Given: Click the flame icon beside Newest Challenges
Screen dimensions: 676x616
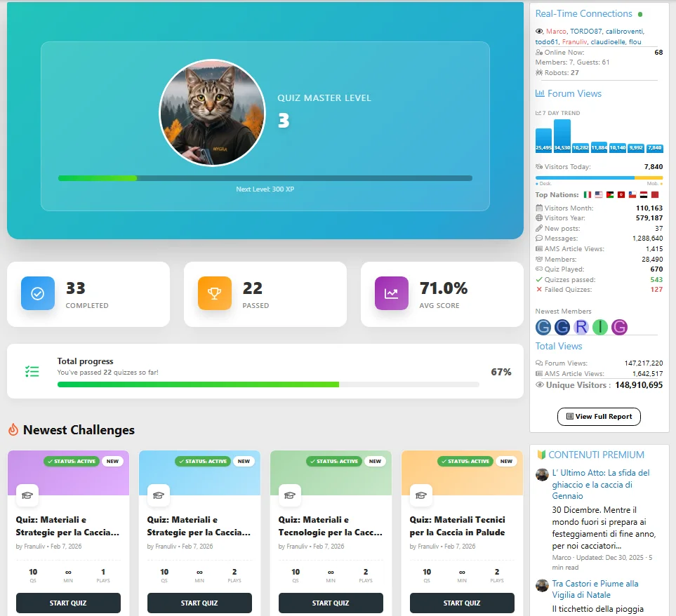Looking at the screenshot, I should coord(13,429).
